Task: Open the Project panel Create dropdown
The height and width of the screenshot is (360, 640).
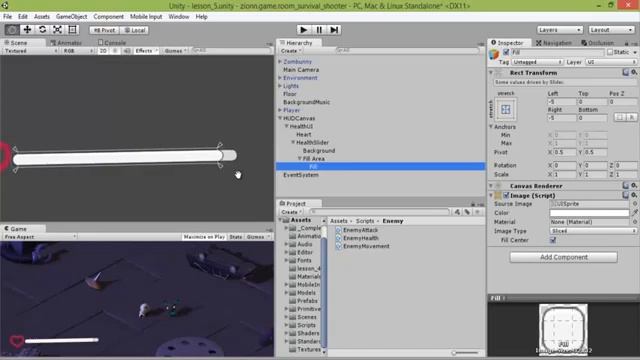Action: (x=291, y=212)
